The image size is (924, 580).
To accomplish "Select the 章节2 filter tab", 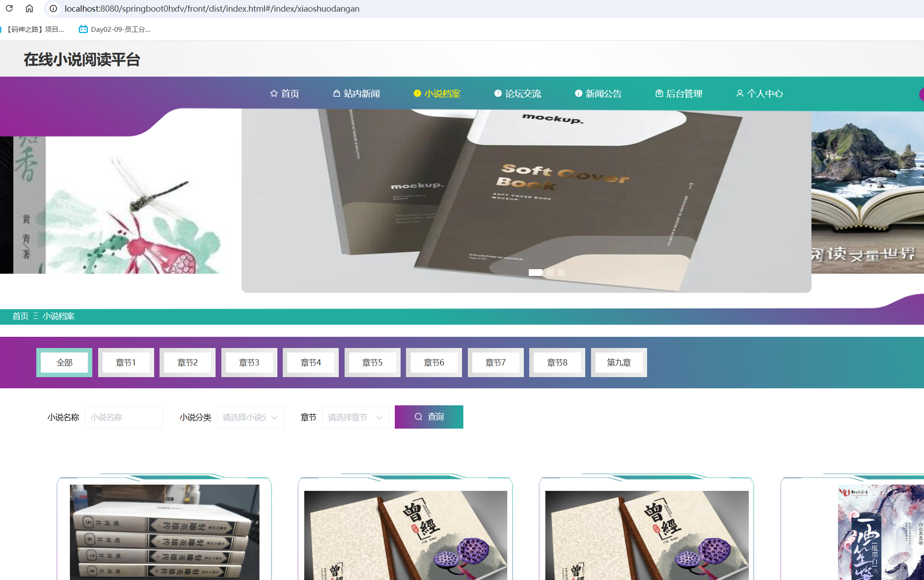I will point(187,362).
